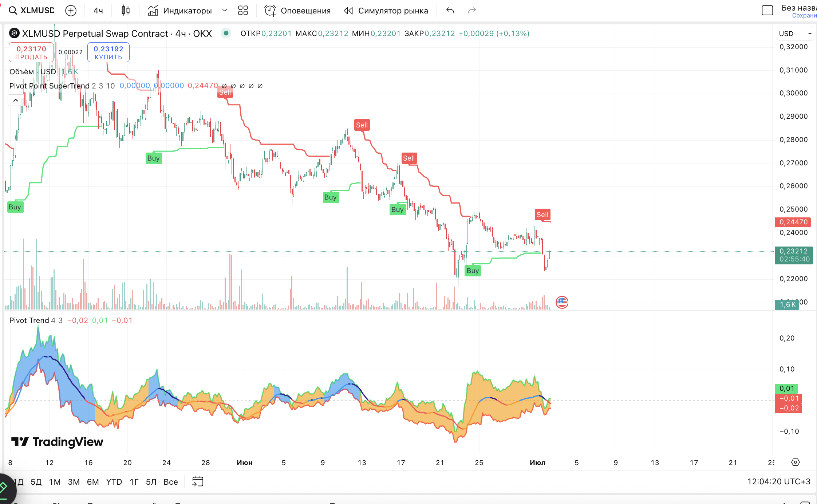The image size is (817, 504).
Task: Select the 1Г date range
Action: coord(134,482)
